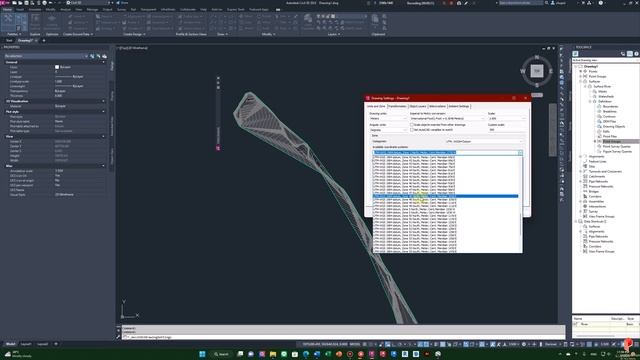Switch to the Layout1 tab
Screen dimensions: 640x360
tap(26, 344)
